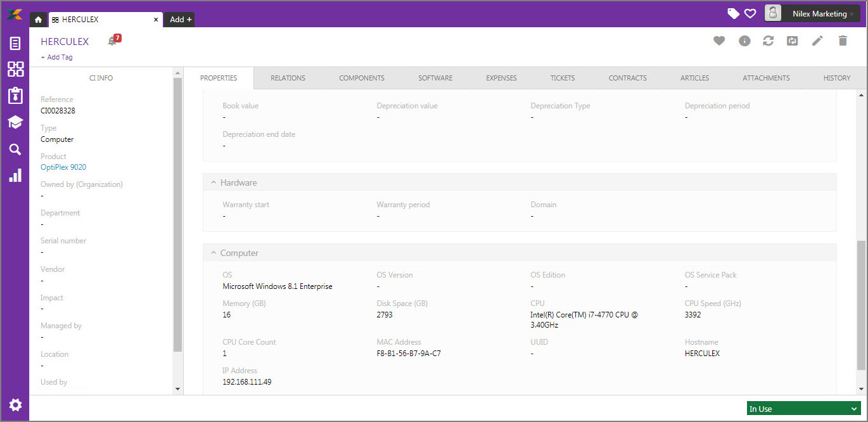Close the HERCULEX tab
868x422 pixels.
[x=156, y=20]
